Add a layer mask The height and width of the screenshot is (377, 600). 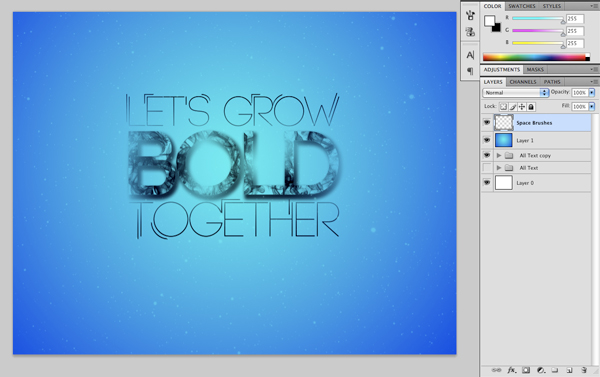pyautogui.click(x=526, y=370)
